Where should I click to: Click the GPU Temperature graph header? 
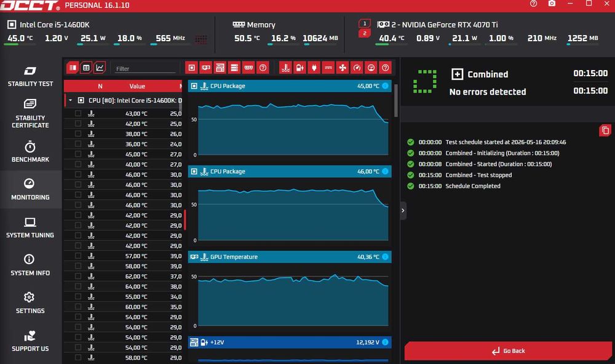290,257
